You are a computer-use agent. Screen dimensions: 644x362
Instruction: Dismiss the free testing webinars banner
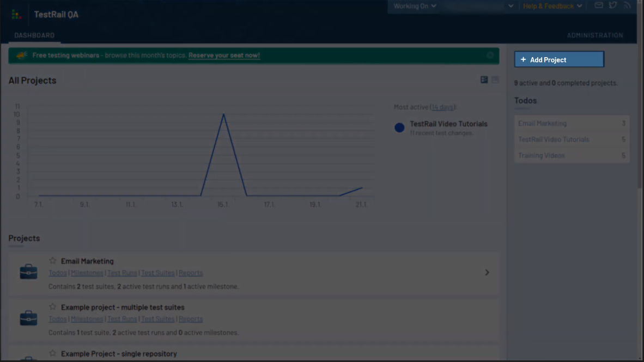pos(490,56)
